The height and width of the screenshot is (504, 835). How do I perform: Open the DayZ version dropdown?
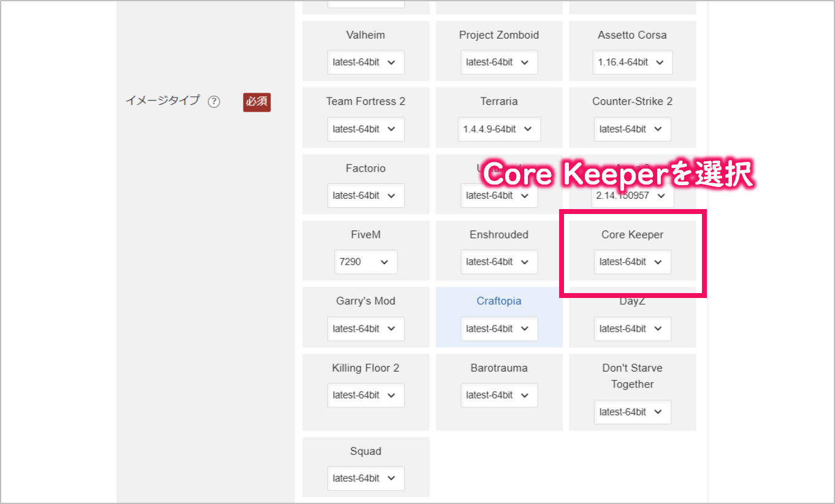point(632,329)
